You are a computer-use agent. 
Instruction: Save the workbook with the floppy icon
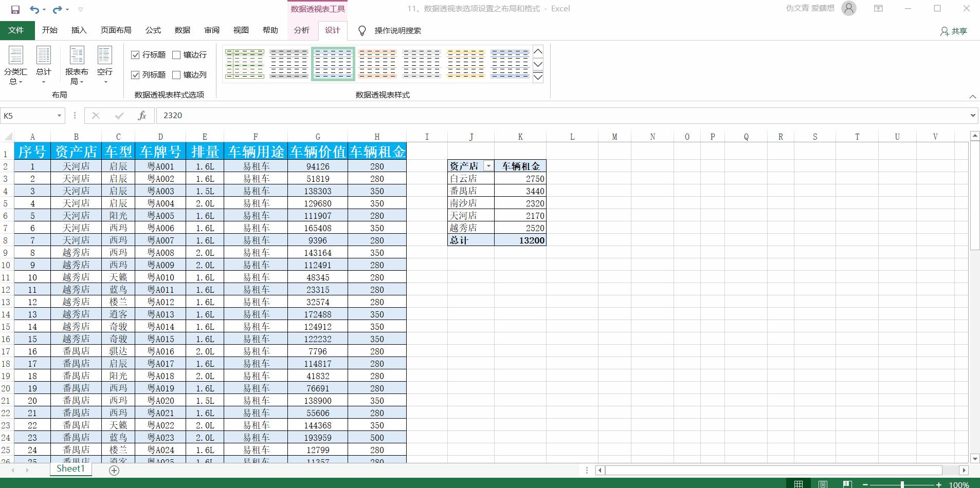point(15,9)
